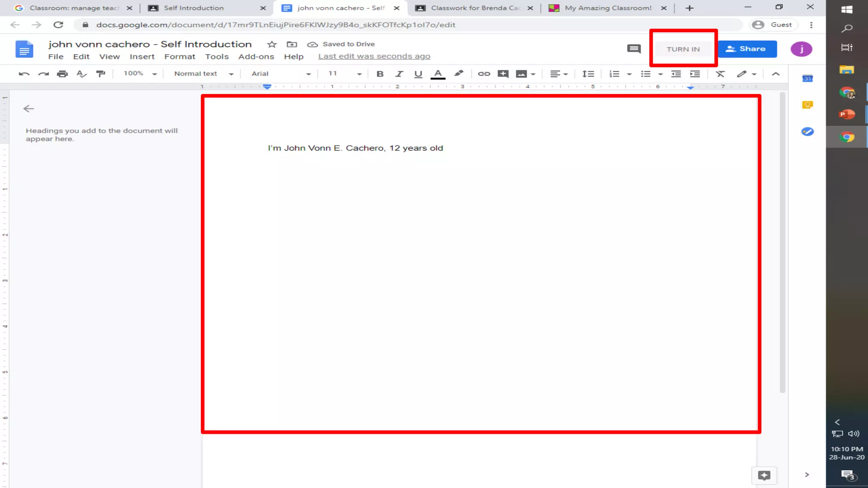Hide the side panel chevron
This screenshot has width=868, height=488.
pos(807,475)
